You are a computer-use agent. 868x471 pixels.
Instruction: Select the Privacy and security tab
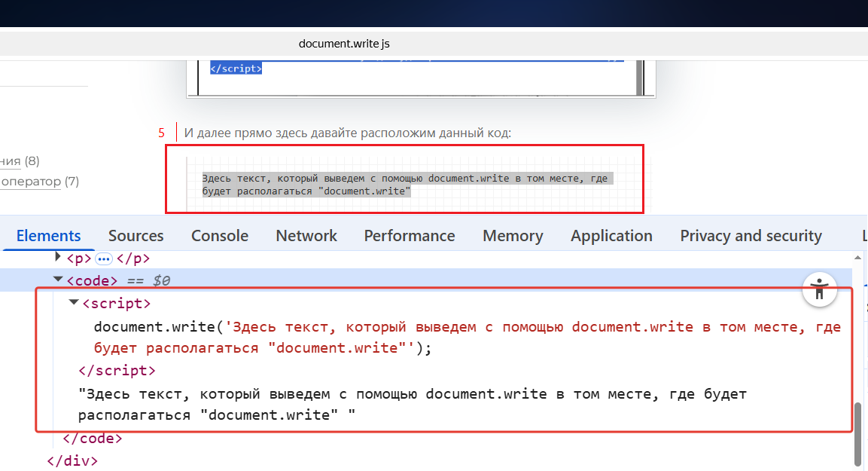[751, 236]
